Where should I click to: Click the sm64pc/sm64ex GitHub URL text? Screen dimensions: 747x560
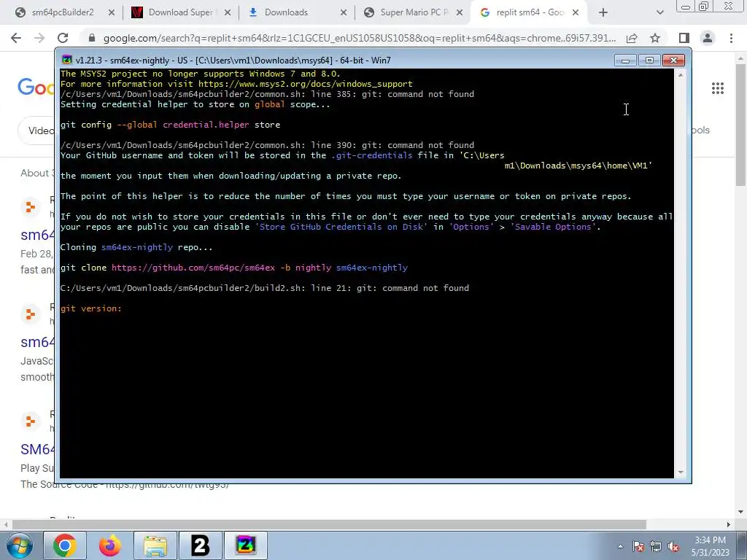pyautogui.click(x=193, y=268)
